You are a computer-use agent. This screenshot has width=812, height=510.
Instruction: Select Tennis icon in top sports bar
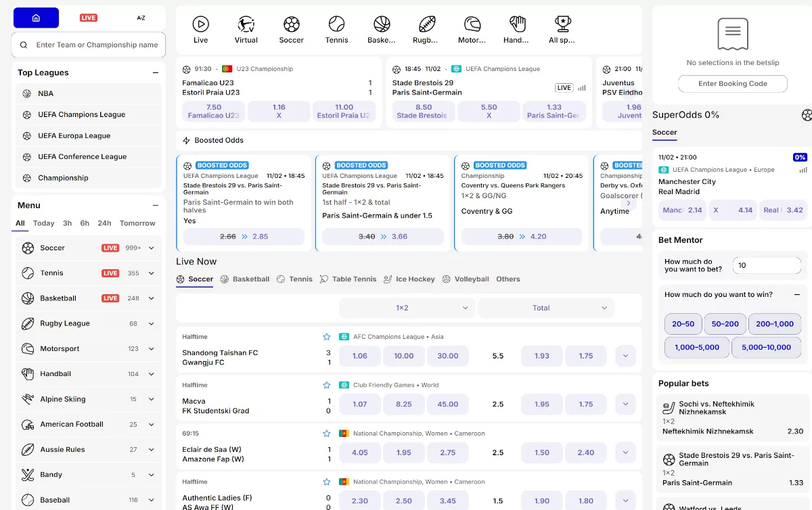[336, 24]
